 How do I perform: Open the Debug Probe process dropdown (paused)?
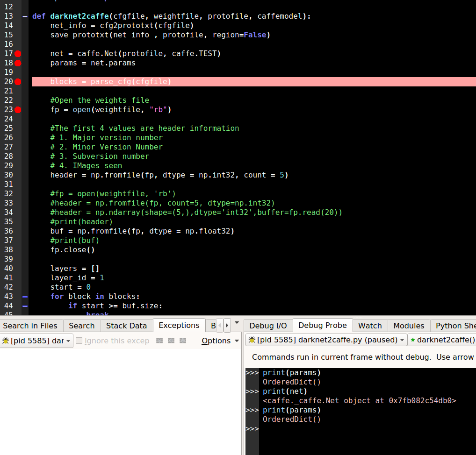coord(326,340)
